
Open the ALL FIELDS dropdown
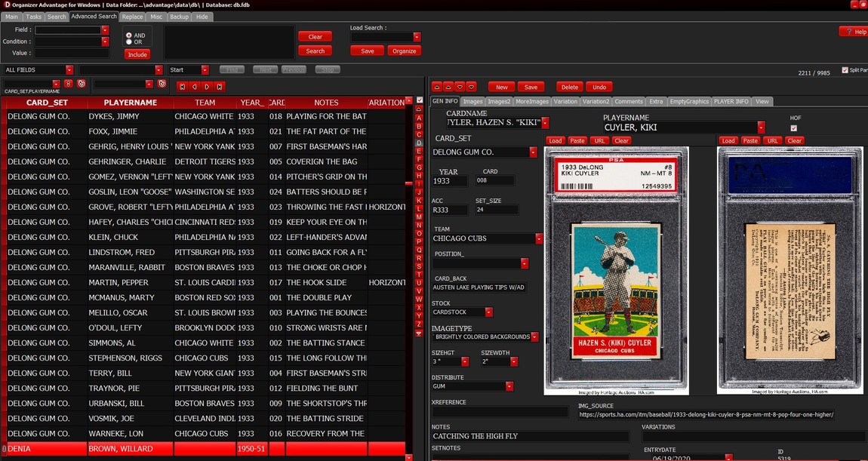(x=69, y=70)
